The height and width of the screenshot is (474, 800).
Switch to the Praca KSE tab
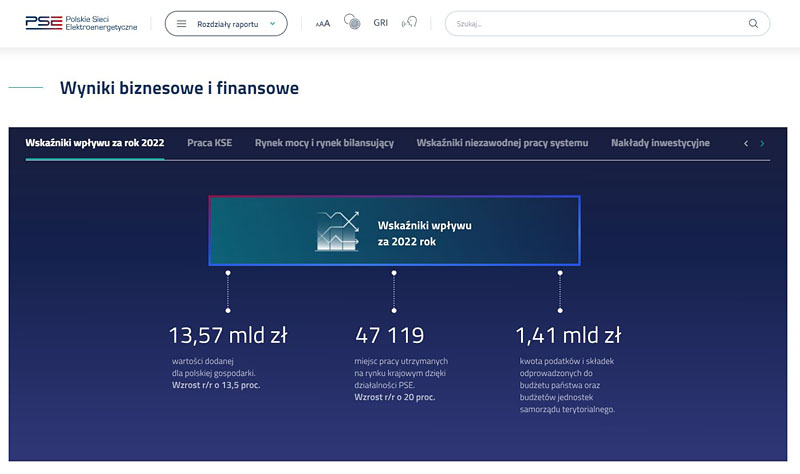coord(209,143)
